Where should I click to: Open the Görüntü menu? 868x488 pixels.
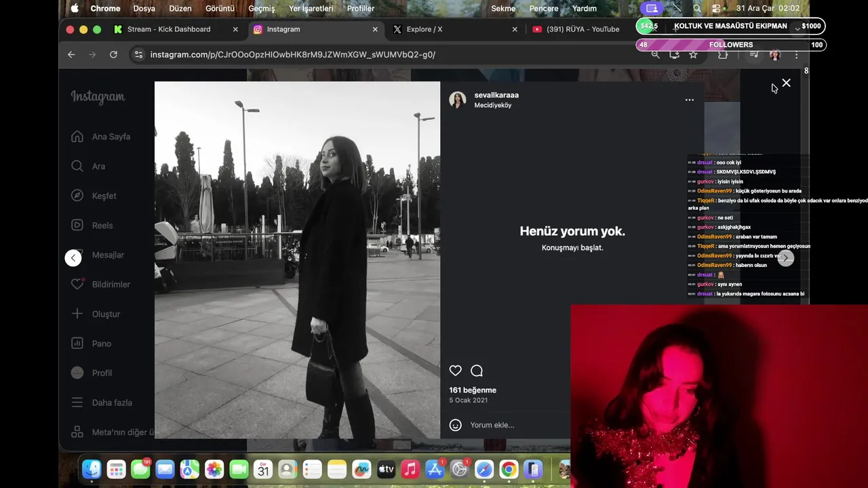click(220, 8)
